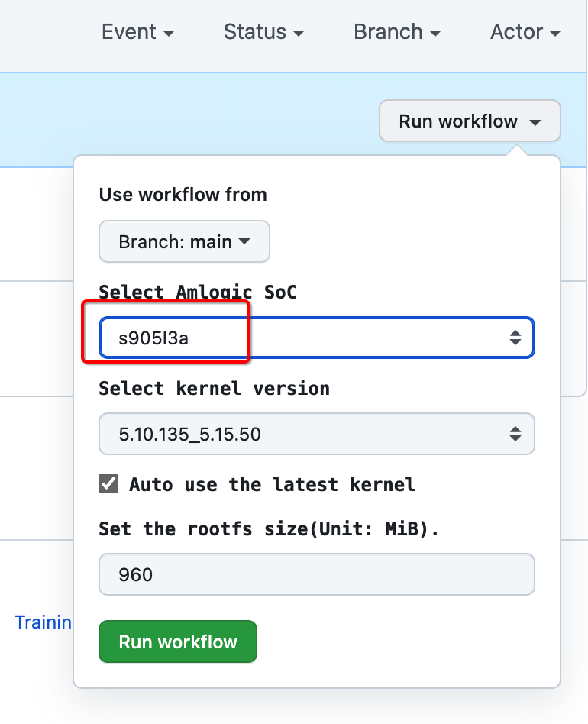Image resolution: width=588 pixels, height=724 pixels.
Task: Click the gray Run workflow dropdown button
Action: (x=470, y=121)
